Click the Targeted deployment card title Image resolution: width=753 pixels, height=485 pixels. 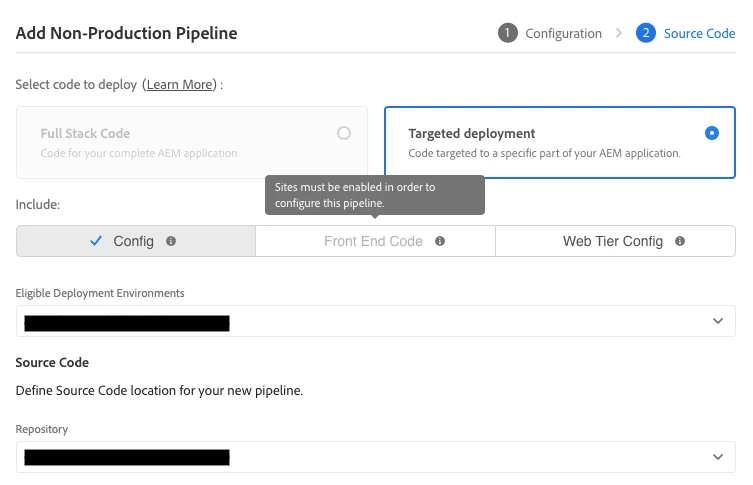(x=472, y=133)
